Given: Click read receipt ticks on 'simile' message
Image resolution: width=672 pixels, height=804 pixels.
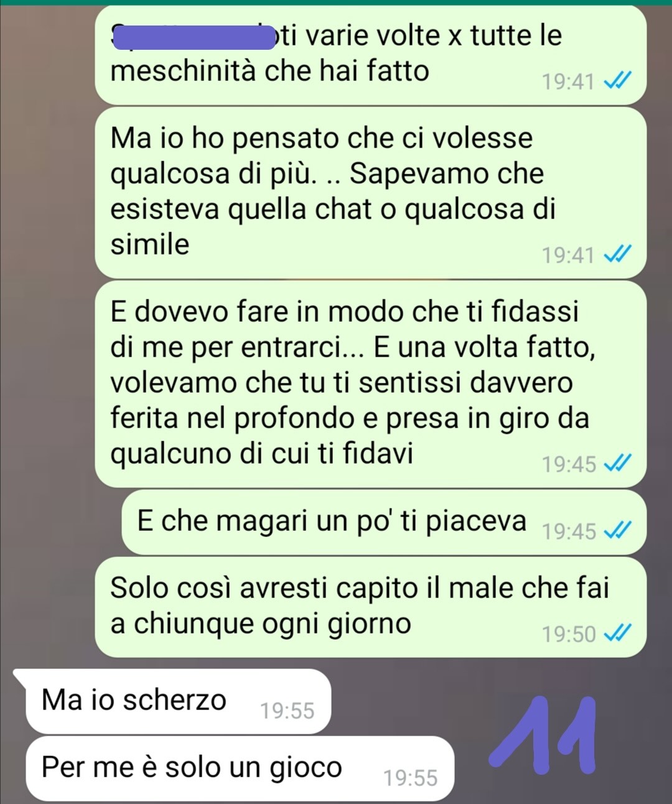Looking at the screenshot, I should tap(618, 255).
